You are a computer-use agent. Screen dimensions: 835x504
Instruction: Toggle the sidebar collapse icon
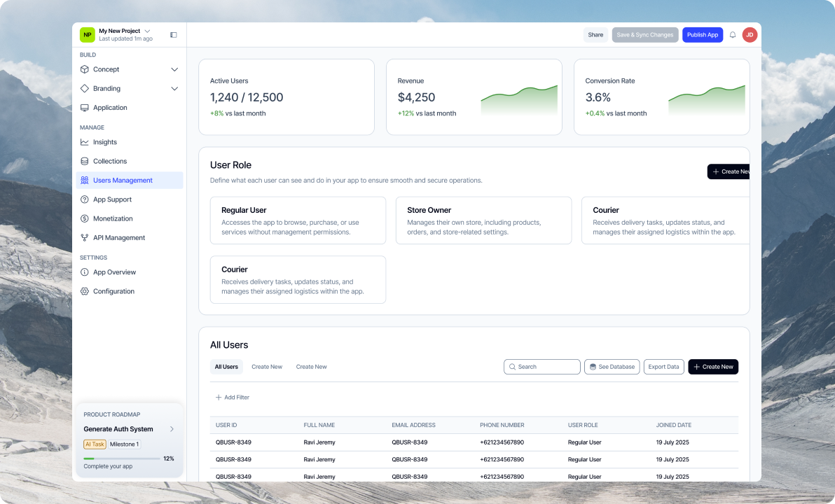pos(174,35)
